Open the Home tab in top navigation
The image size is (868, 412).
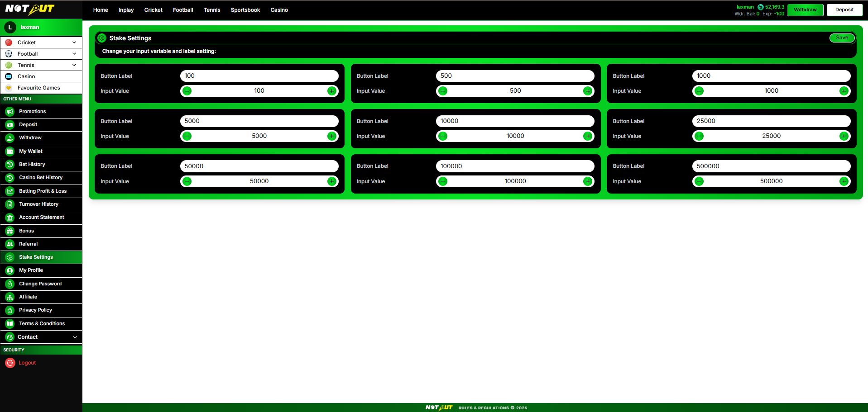101,10
